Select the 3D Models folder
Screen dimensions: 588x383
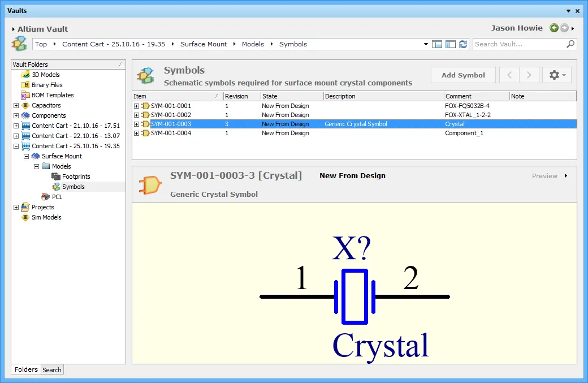point(46,75)
